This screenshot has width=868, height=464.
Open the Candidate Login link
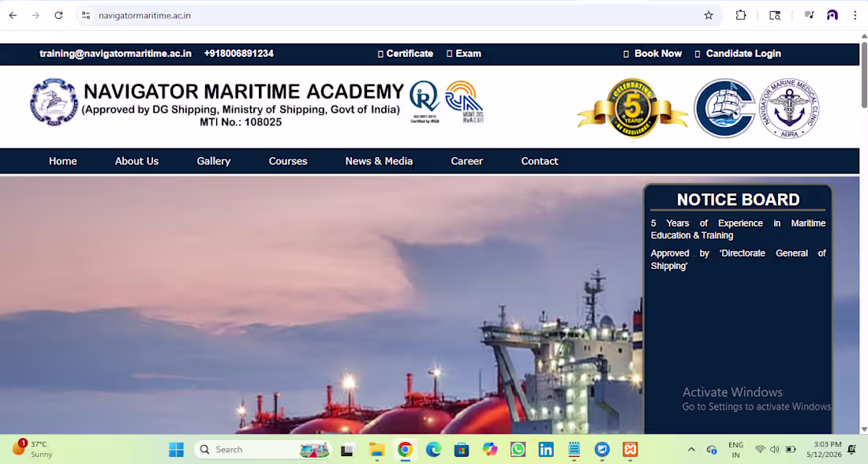click(x=738, y=54)
